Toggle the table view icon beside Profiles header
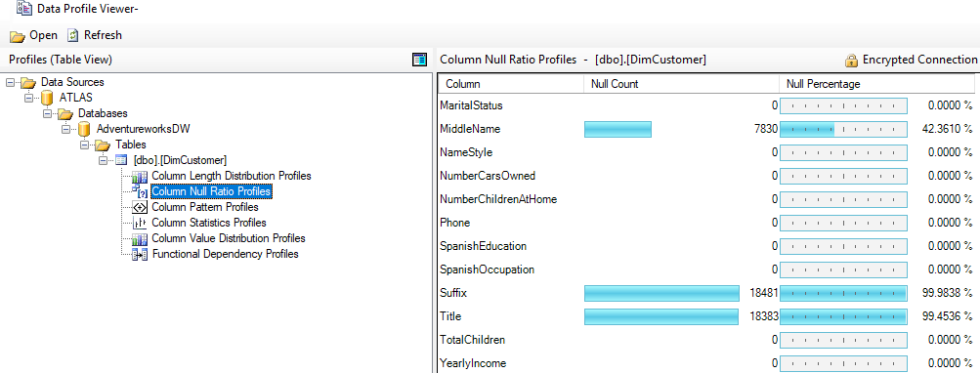Image resolution: width=980 pixels, height=373 pixels. (x=419, y=60)
